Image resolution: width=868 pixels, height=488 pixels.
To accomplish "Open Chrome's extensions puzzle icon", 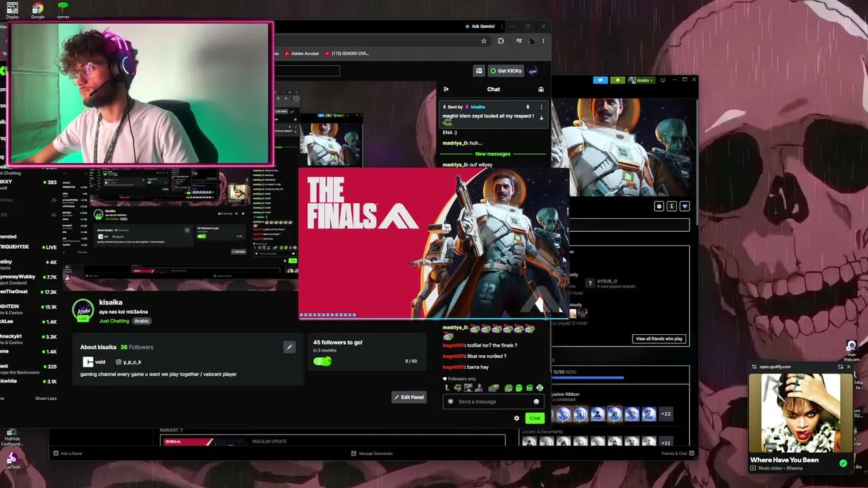I will 500,41.
